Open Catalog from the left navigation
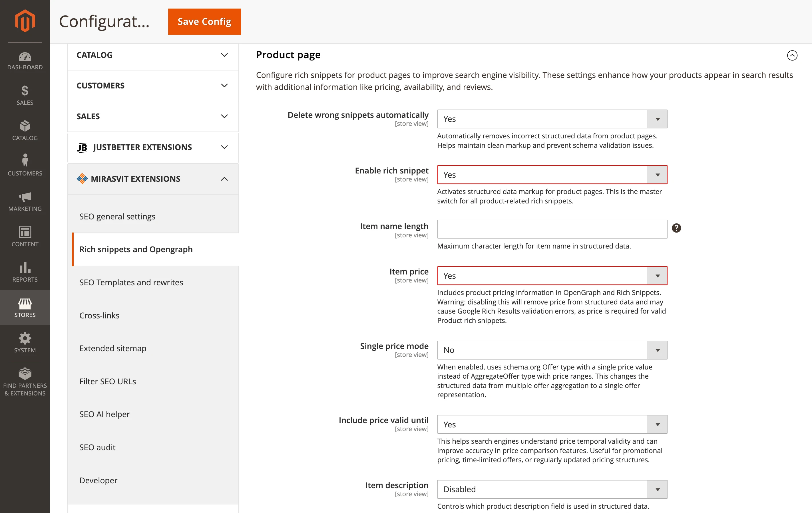 point(25,131)
